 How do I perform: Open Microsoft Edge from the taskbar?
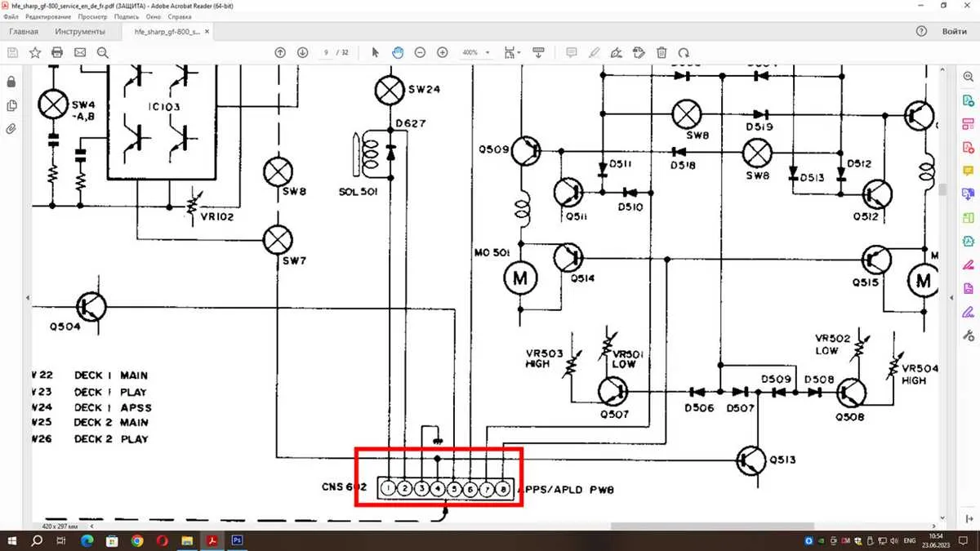point(87,540)
